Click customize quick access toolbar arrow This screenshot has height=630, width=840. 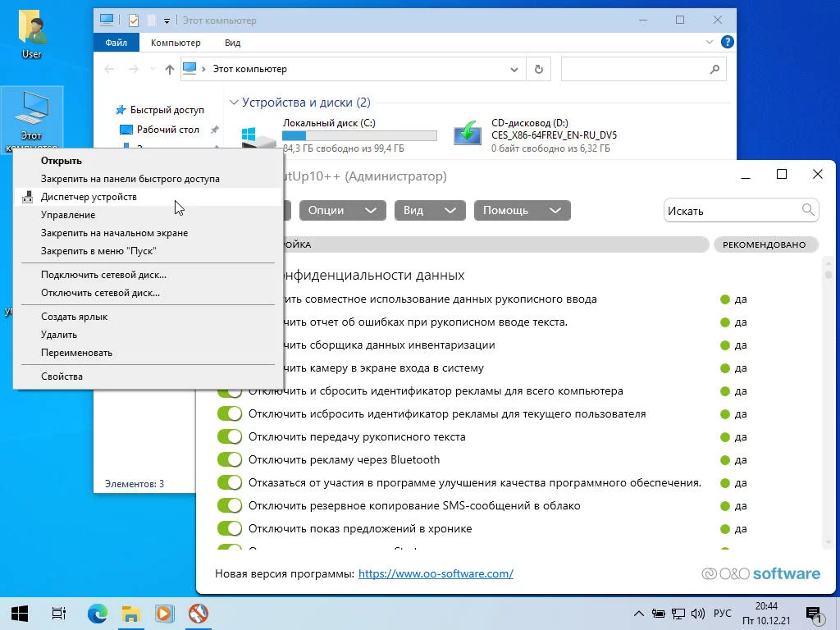coord(167,21)
